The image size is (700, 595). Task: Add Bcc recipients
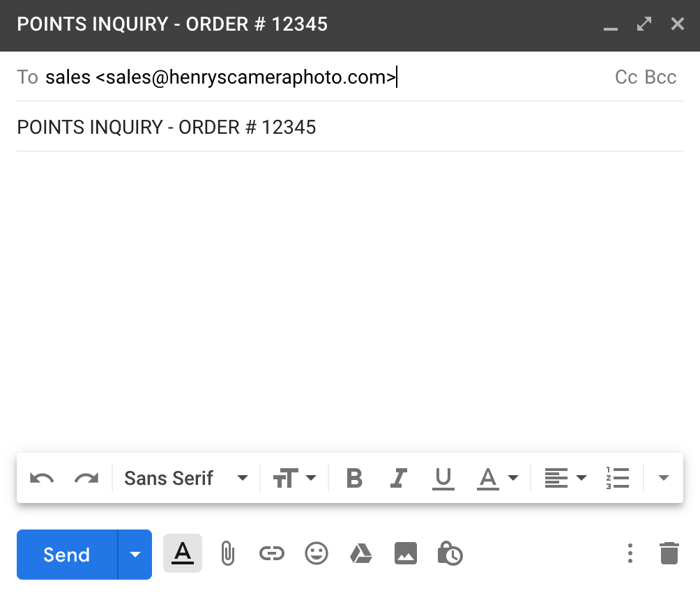point(661,77)
